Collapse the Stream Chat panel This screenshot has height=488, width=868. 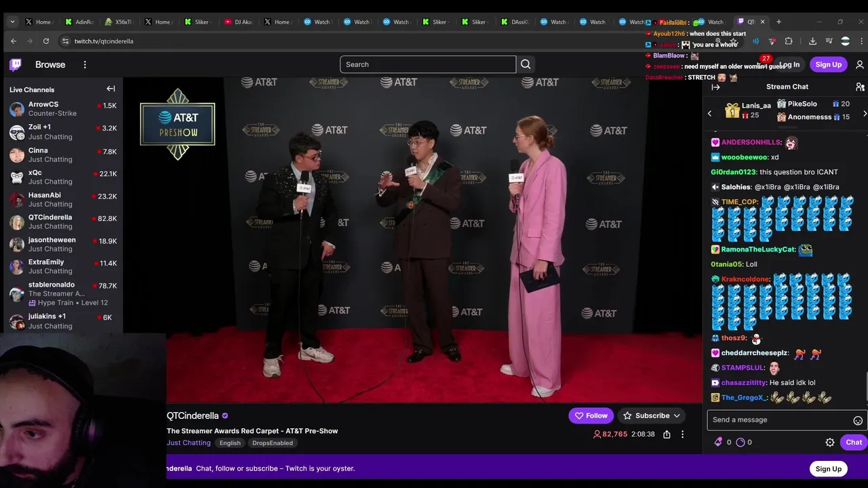715,87
